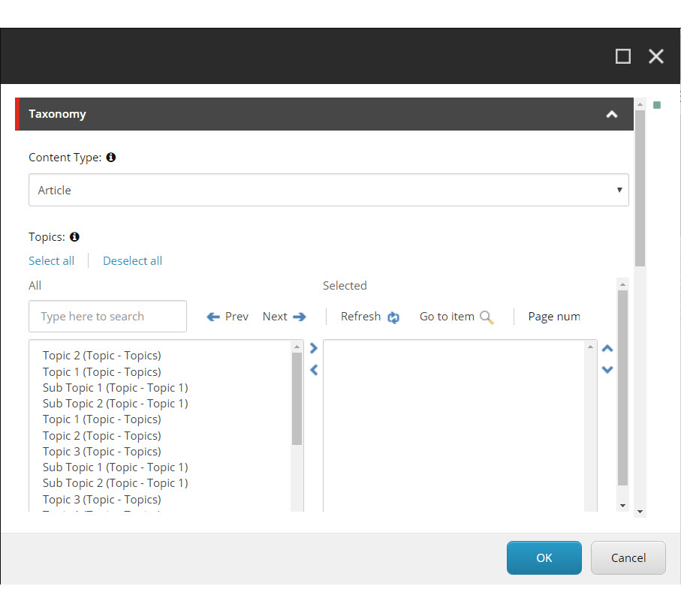Move item right to Selected list
The height and width of the screenshot is (616, 681).
coord(314,348)
